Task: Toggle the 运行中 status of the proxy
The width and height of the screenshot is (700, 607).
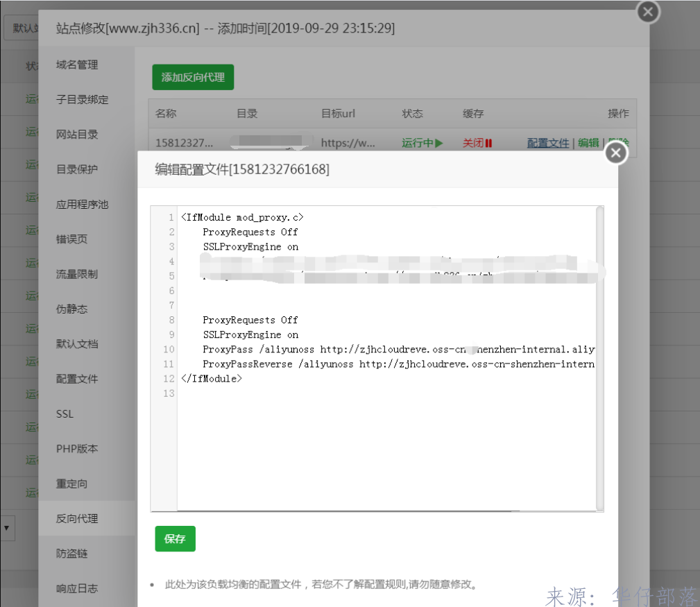Action: point(422,143)
